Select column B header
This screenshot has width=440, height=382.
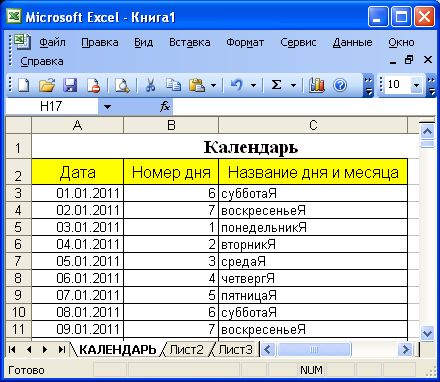(x=171, y=125)
